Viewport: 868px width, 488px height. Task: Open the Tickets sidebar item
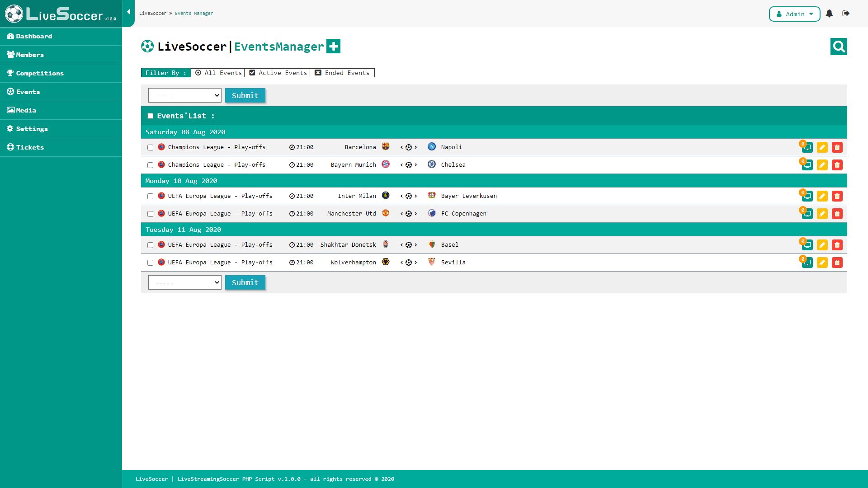pyautogui.click(x=30, y=147)
